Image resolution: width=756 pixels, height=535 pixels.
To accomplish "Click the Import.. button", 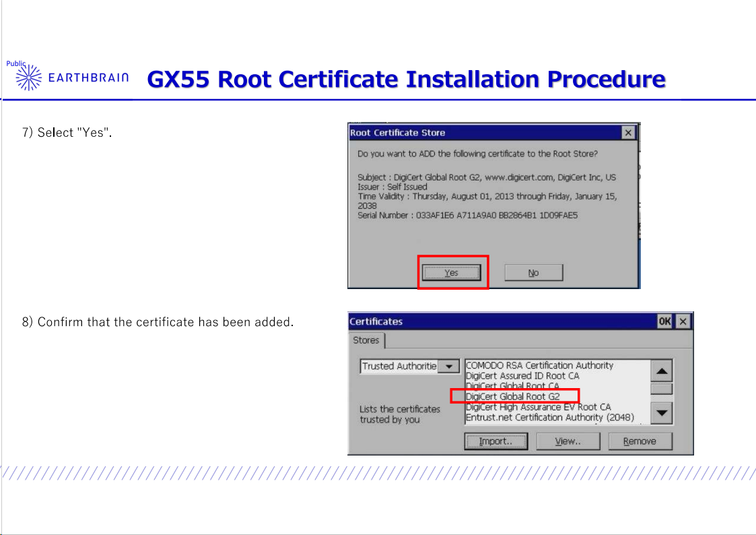I will pyautogui.click(x=495, y=441).
